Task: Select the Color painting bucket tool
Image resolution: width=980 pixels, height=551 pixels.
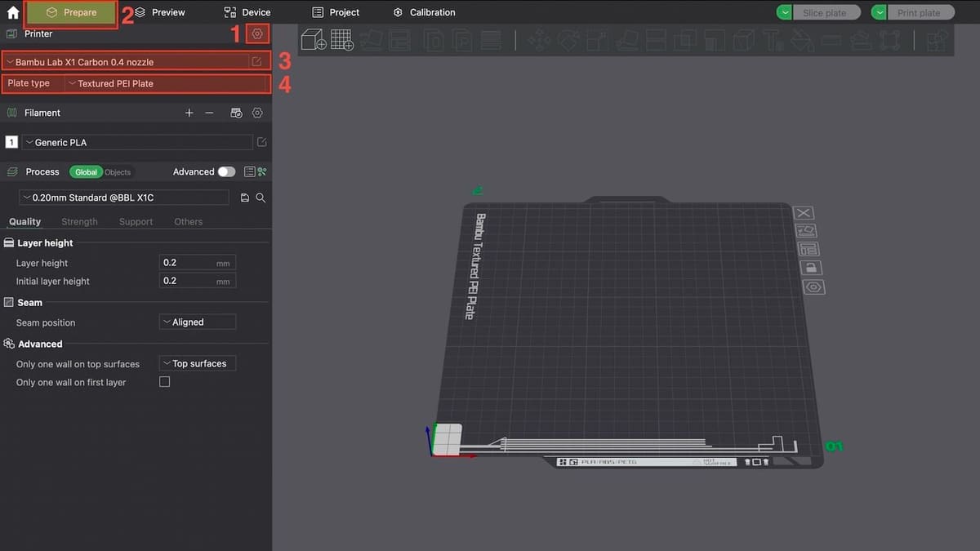Action: pyautogui.click(x=804, y=40)
